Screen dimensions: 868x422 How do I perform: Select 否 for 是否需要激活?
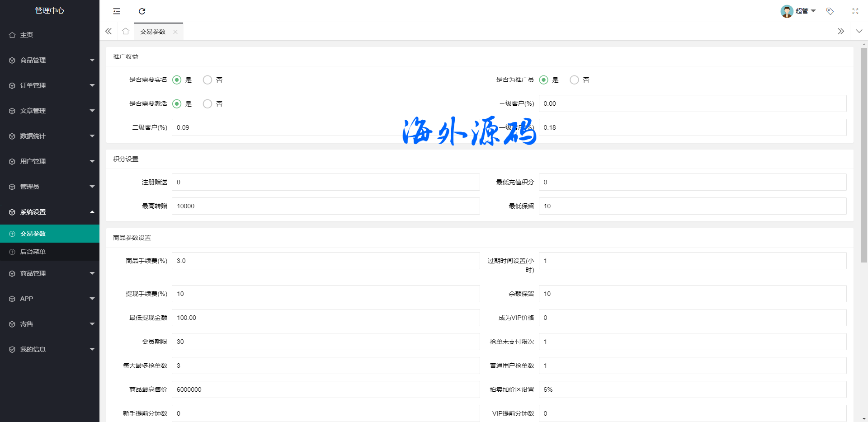(x=208, y=104)
